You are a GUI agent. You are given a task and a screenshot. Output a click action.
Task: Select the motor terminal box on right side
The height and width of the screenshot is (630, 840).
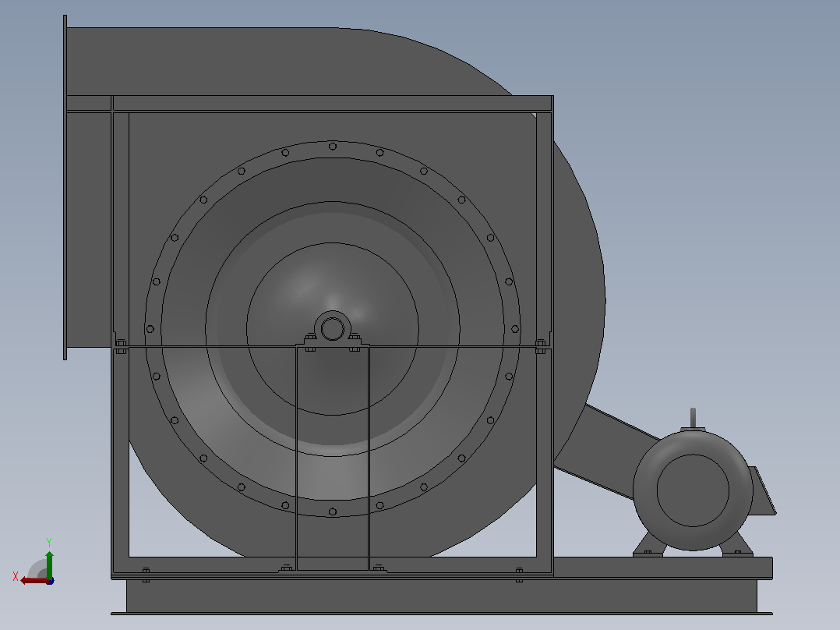coord(762,490)
